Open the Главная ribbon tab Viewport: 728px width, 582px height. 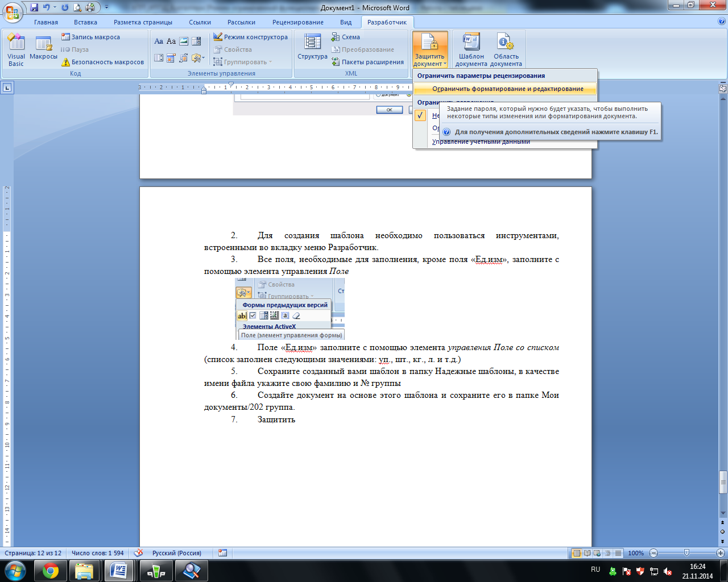pyautogui.click(x=46, y=22)
